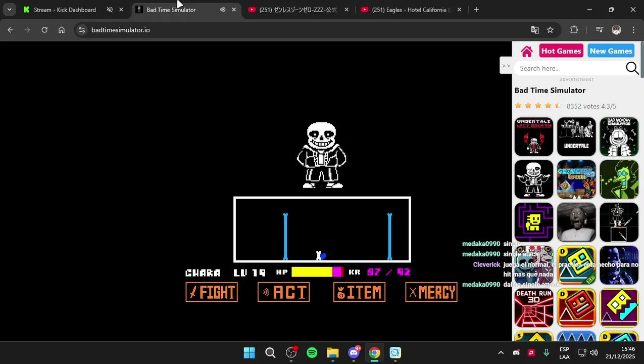The image size is (644, 364).
Task: Click the pink home icon in sidebar
Action: click(527, 51)
